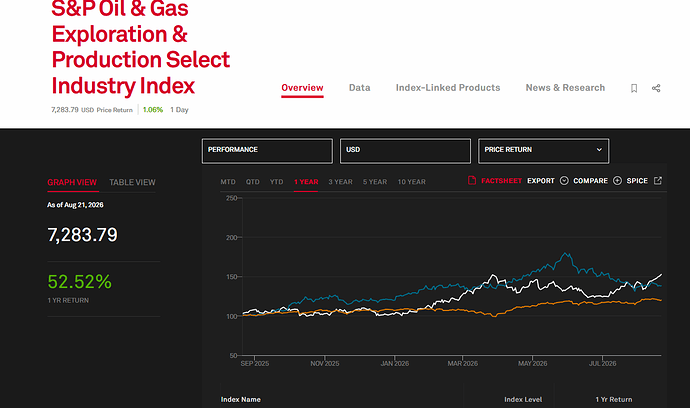Click the SEP 2025 axis label
The image size is (690, 408).
255,364
